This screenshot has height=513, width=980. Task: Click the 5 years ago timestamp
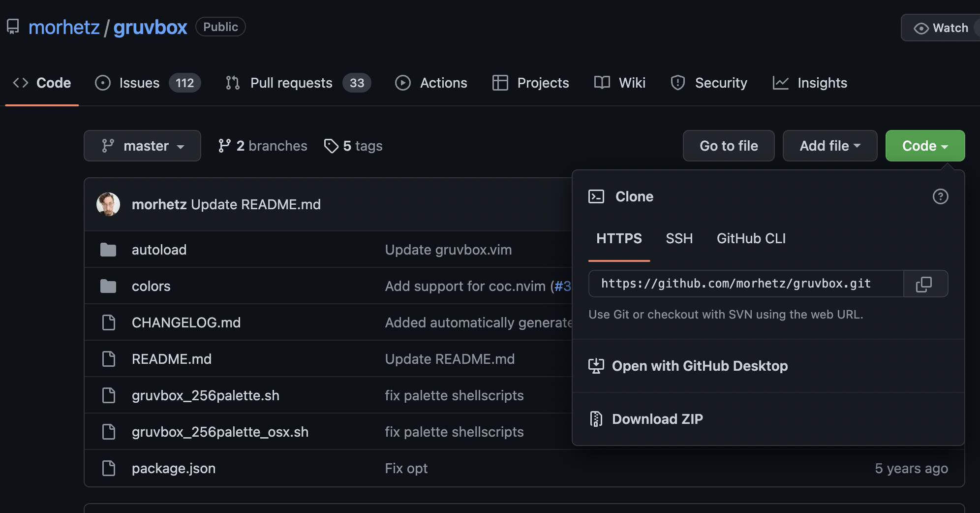911,468
